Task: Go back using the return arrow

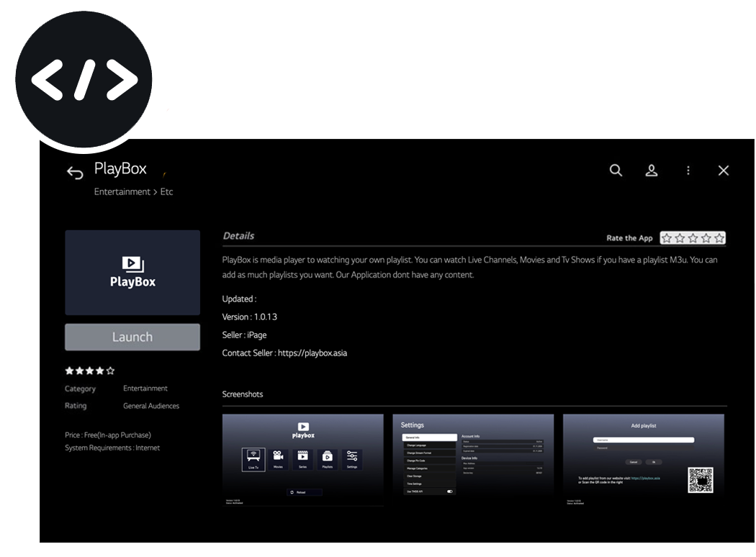Action: (x=75, y=172)
